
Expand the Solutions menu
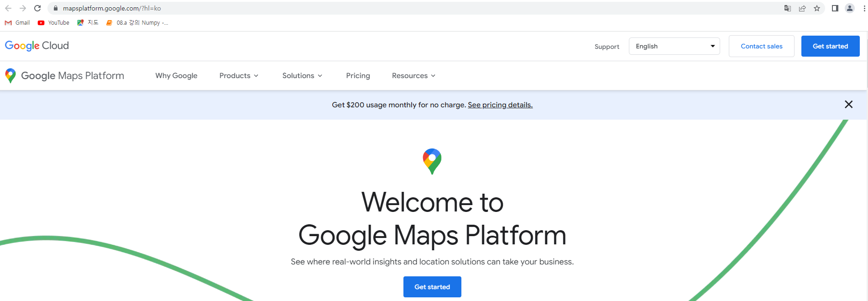point(302,76)
